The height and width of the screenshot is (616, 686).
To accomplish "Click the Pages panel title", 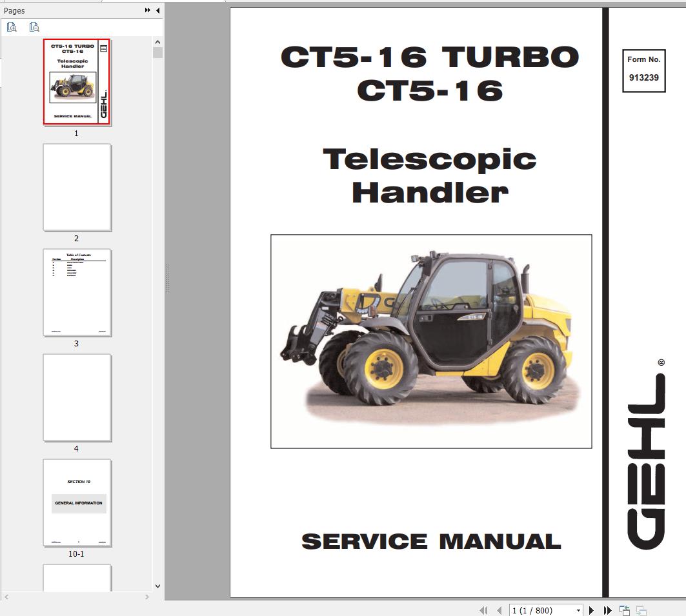I will [14, 10].
